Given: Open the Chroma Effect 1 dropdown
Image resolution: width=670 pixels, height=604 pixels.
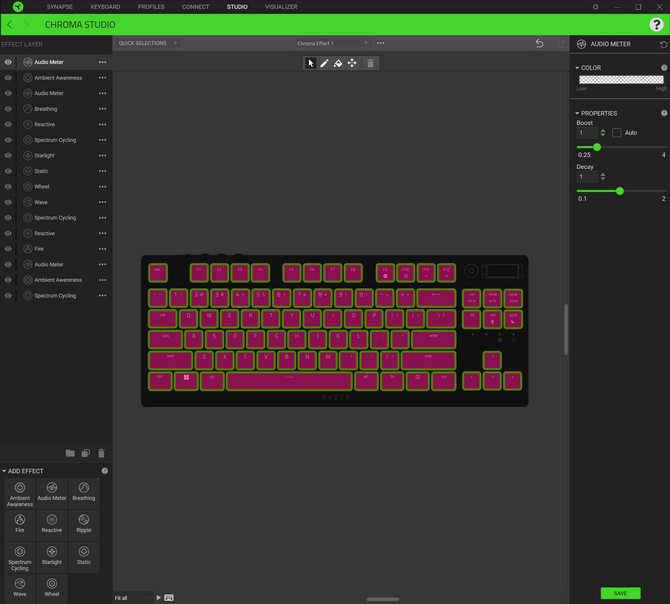Looking at the screenshot, I should pyautogui.click(x=332, y=43).
